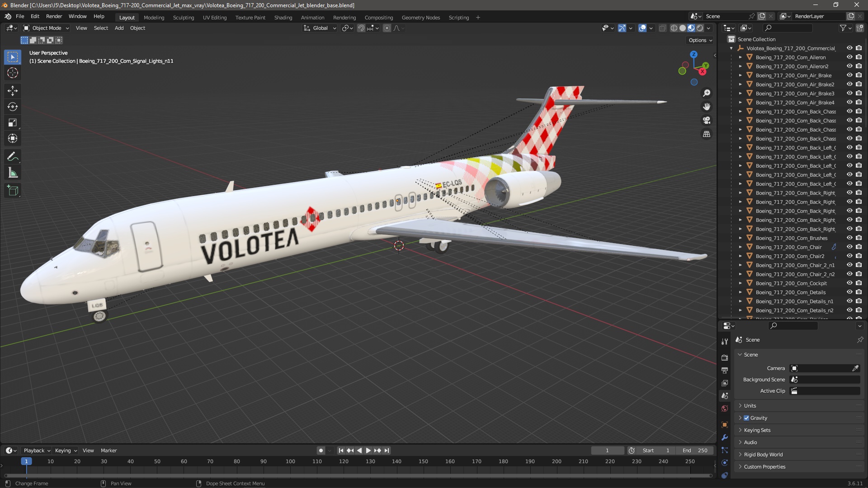This screenshot has height=488, width=868.
Task: Open the Object properties tab
Action: click(x=725, y=425)
